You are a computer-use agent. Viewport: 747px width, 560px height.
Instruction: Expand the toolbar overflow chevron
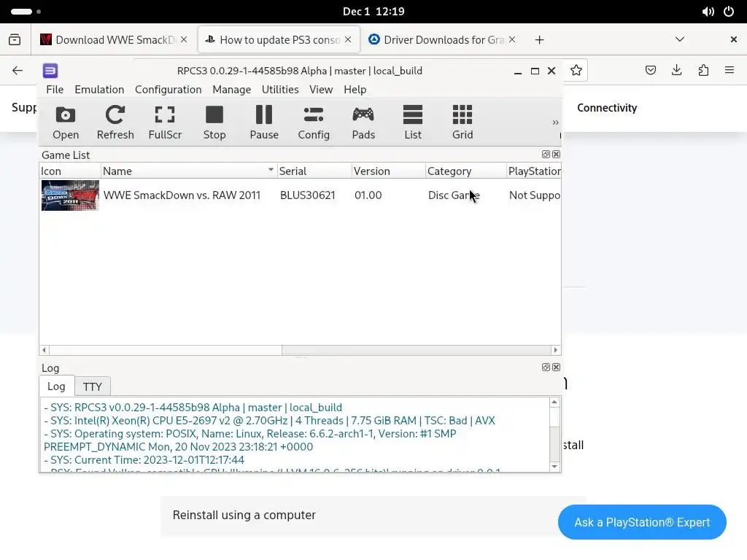[555, 122]
